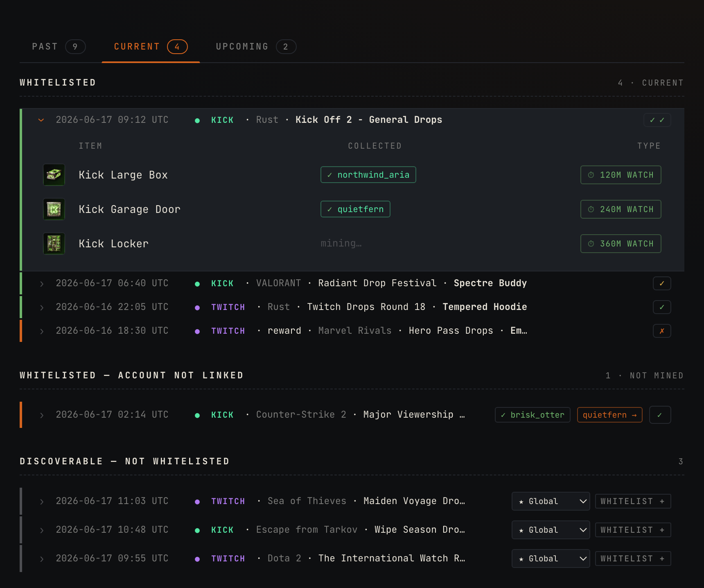Toggle double-check status on Kick Off 2 row

pos(657,120)
